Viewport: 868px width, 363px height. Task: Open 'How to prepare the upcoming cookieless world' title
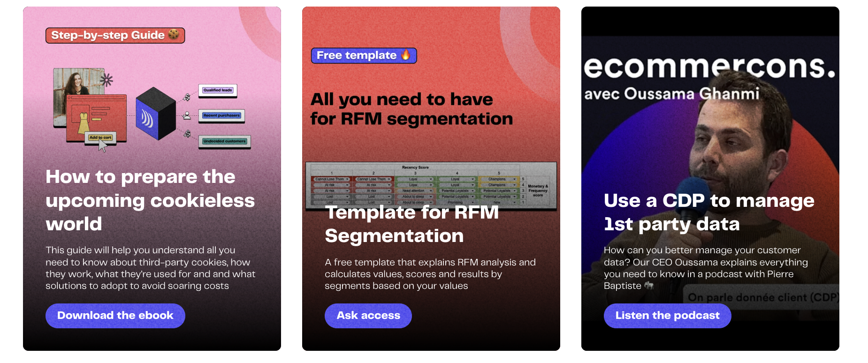click(x=150, y=200)
